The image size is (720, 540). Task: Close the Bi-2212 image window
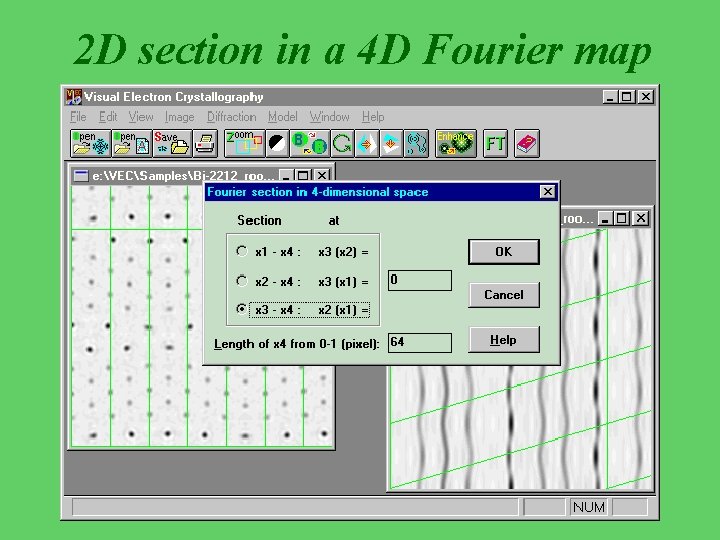point(322,176)
